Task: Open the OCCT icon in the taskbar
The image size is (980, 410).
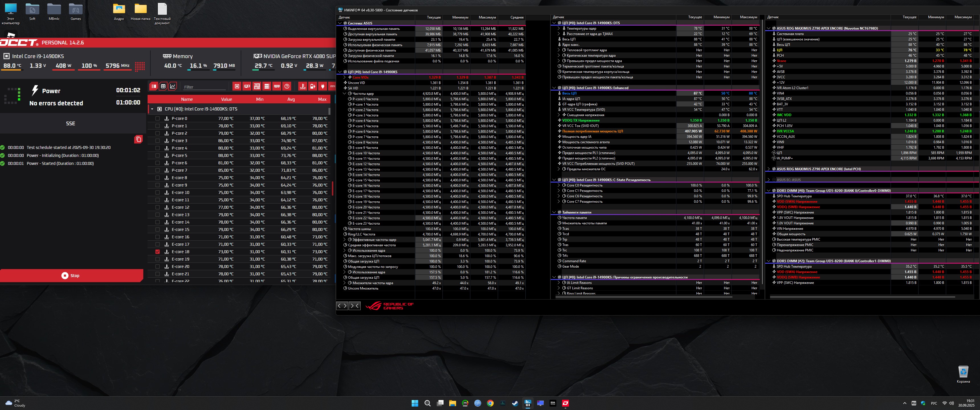Action: point(565,403)
